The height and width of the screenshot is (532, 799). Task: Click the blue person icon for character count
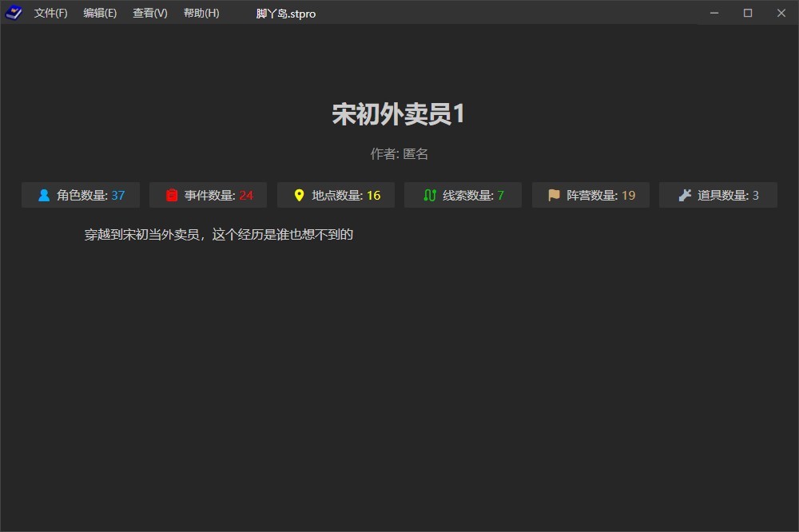coord(44,195)
